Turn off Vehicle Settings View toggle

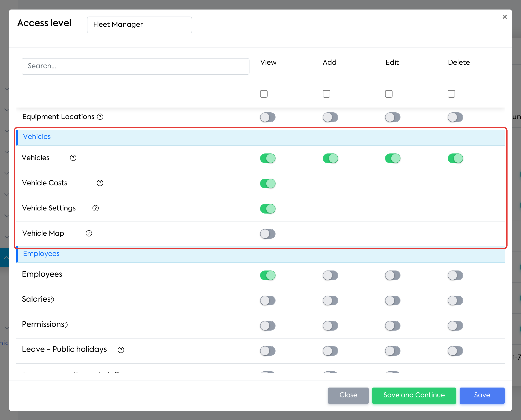tap(268, 209)
